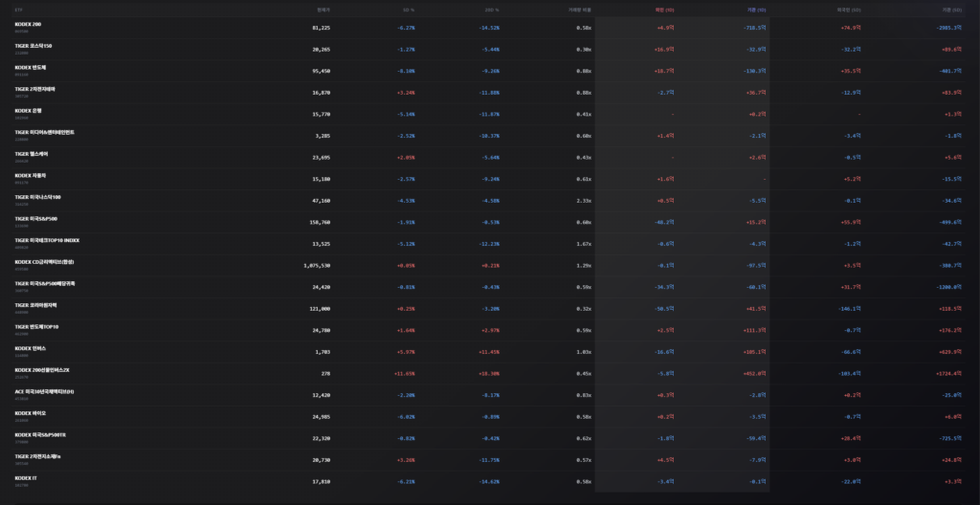Open the KODEX 200 row
The width and height of the screenshot is (980, 505).
click(x=28, y=24)
